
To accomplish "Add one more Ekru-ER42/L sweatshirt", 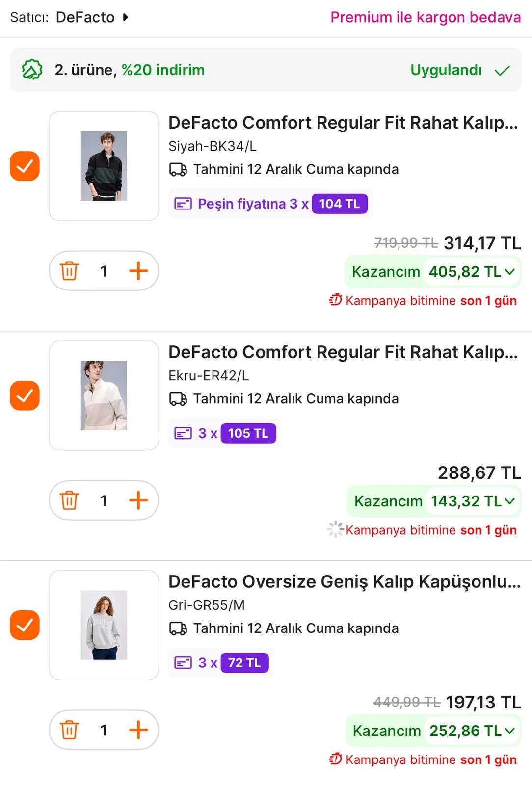I will click(138, 500).
